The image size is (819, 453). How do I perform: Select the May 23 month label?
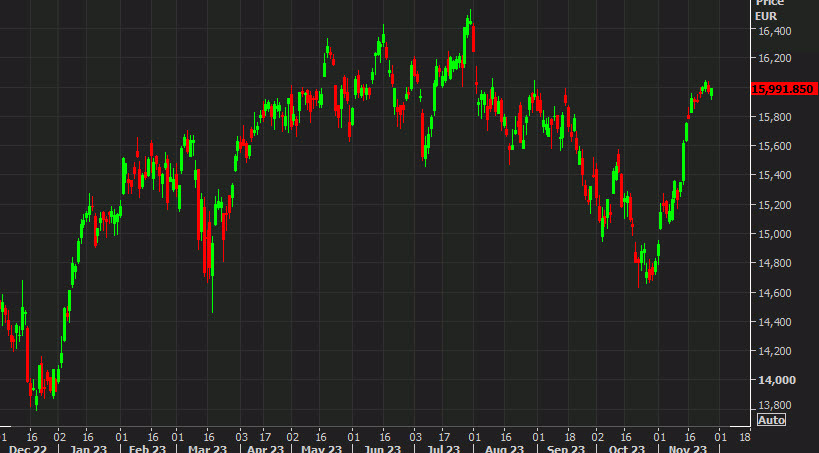coord(321,448)
